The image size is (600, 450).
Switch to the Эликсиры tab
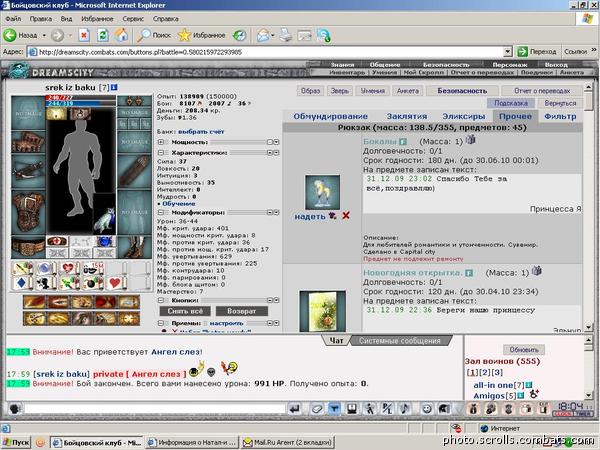click(x=463, y=116)
